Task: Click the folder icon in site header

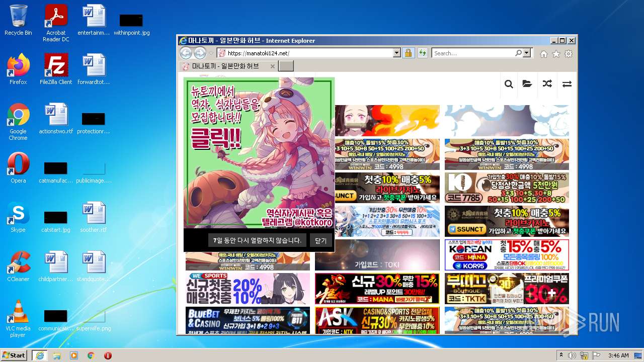Action: tap(527, 84)
